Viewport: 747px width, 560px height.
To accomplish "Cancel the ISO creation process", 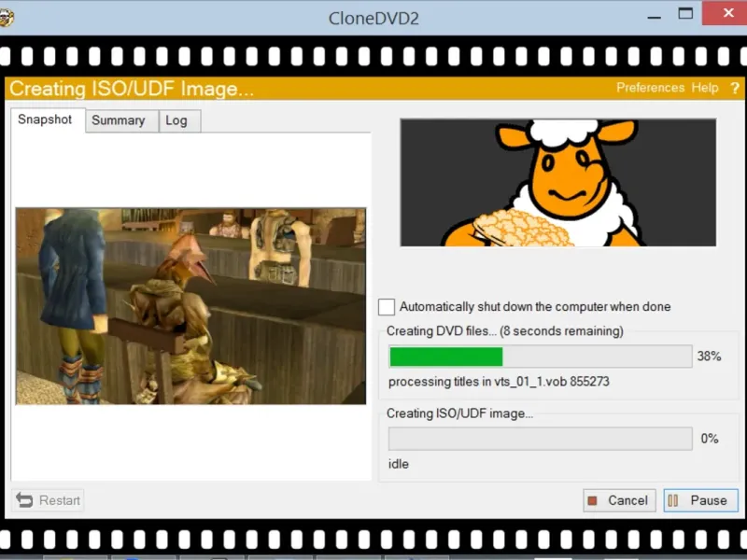I will tap(619, 500).
